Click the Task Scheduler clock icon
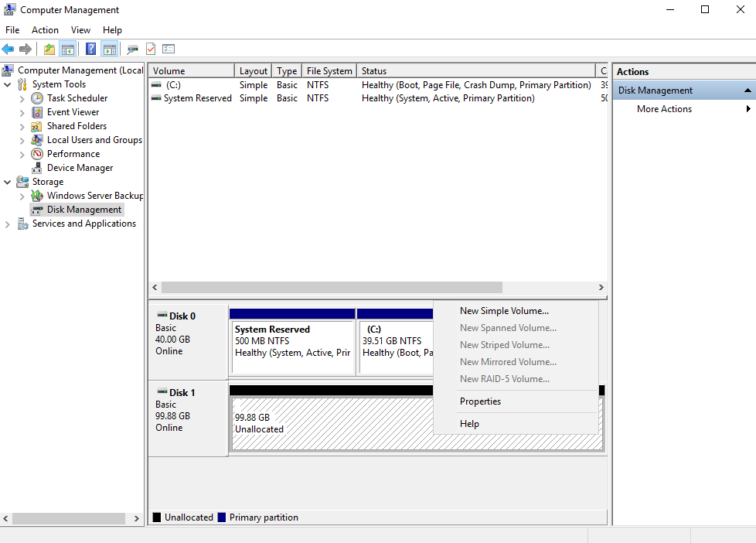This screenshot has height=543, width=756. point(37,98)
